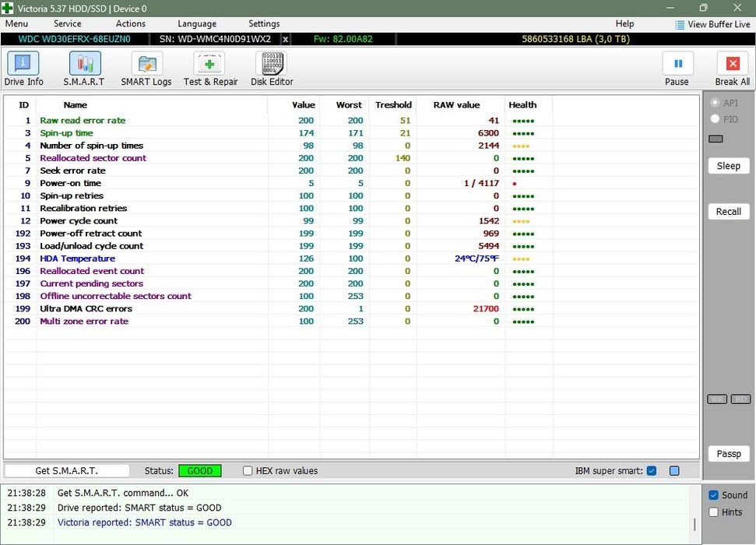
Task: Open Test & Repair tool
Action: (210, 69)
